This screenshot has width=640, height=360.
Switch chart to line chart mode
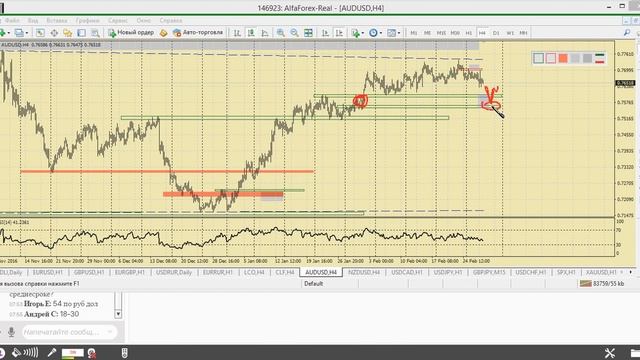pos(265,33)
